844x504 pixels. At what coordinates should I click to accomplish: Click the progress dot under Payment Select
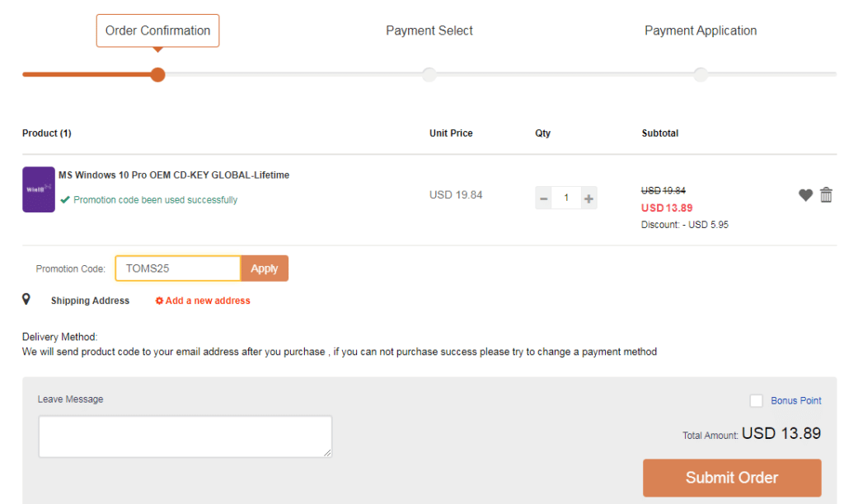pos(429,75)
